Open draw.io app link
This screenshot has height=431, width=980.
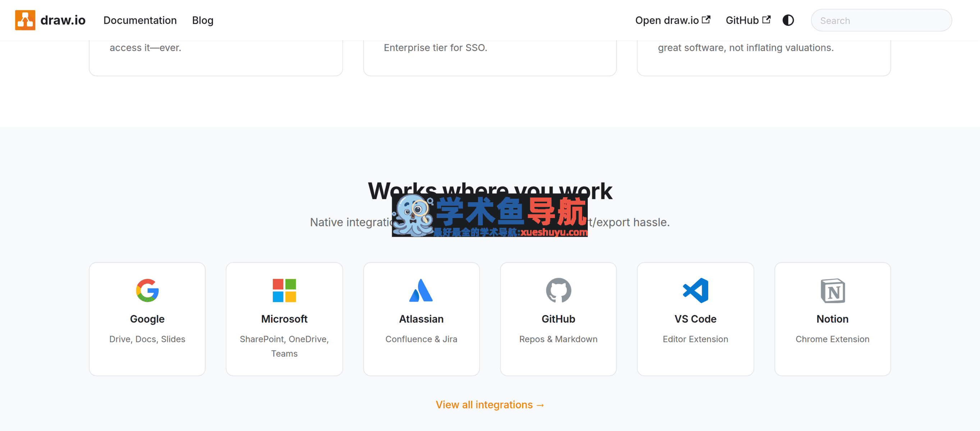[673, 20]
